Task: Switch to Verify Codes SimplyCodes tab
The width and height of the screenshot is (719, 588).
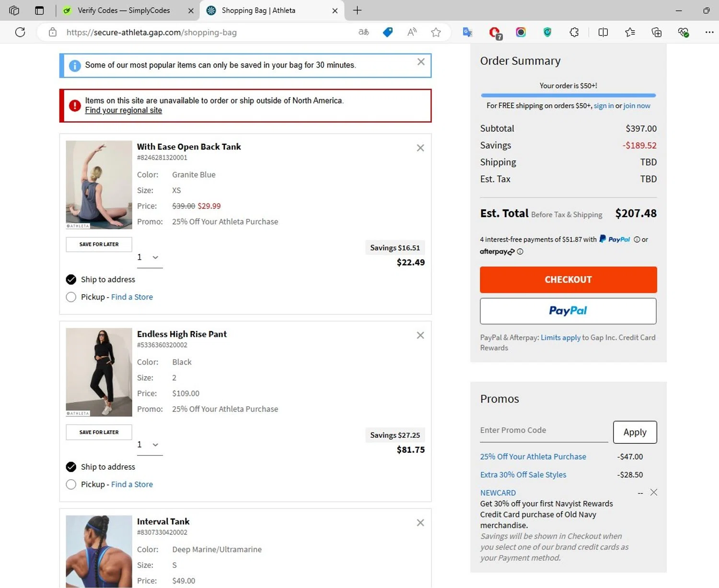Action: 124,11
